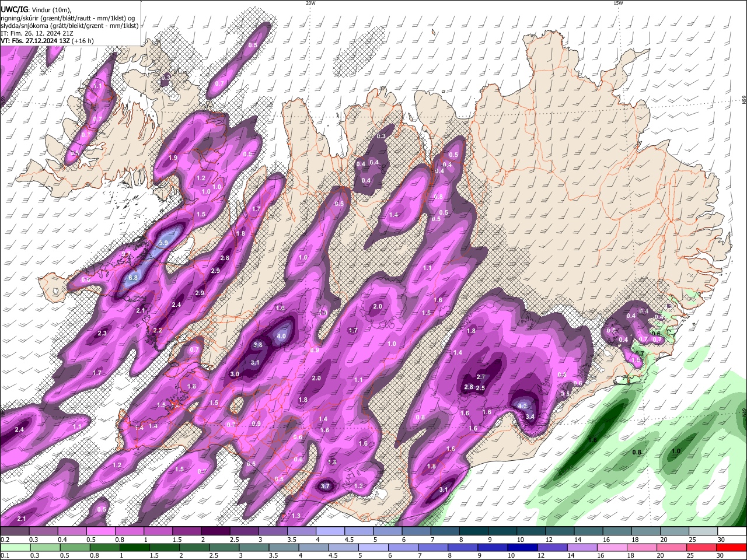Click the white end swatch of the purple-toned legend
Image resolution: width=747 pixels, height=560 pixels.
732,531
